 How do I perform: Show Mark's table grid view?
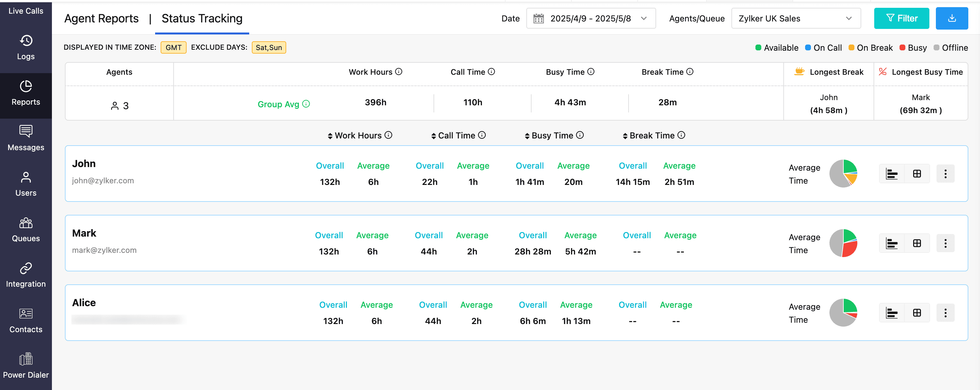click(x=917, y=243)
